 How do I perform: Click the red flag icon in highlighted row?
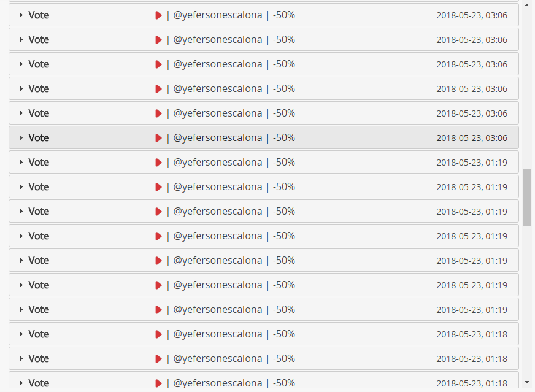[x=158, y=138]
